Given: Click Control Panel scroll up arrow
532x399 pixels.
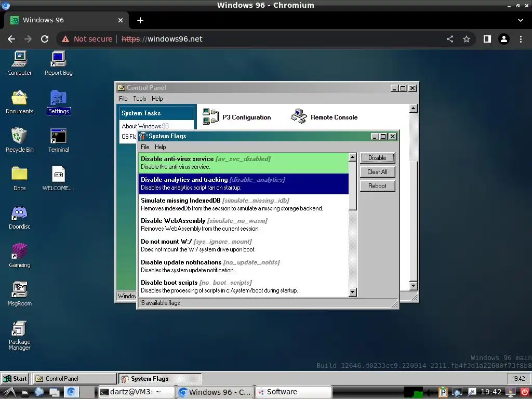Looking at the screenshot, I should point(413,109).
